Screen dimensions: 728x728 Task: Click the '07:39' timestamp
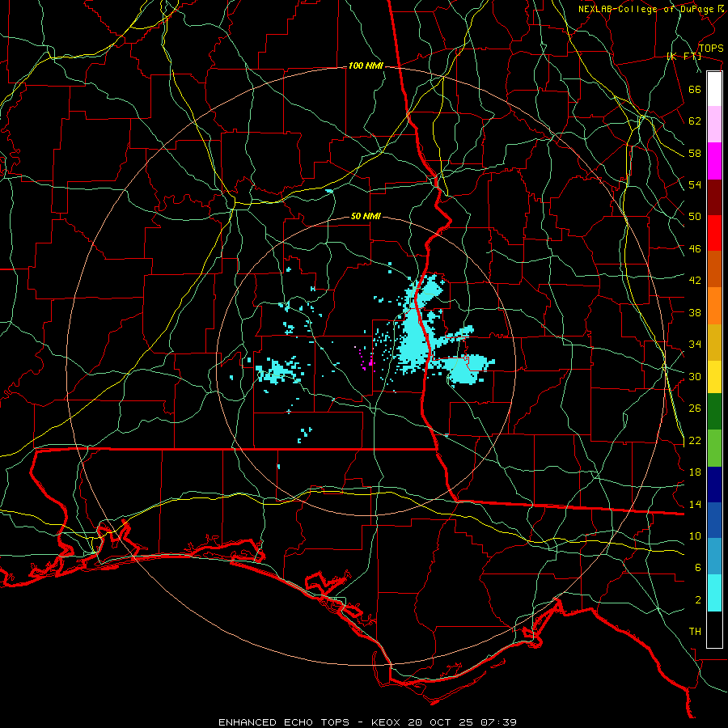click(x=498, y=722)
